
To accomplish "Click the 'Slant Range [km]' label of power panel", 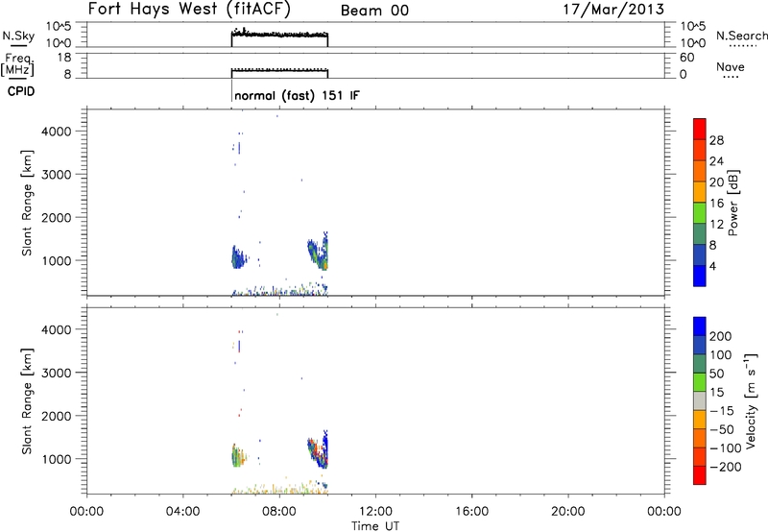I will click(x=27, y=203).
